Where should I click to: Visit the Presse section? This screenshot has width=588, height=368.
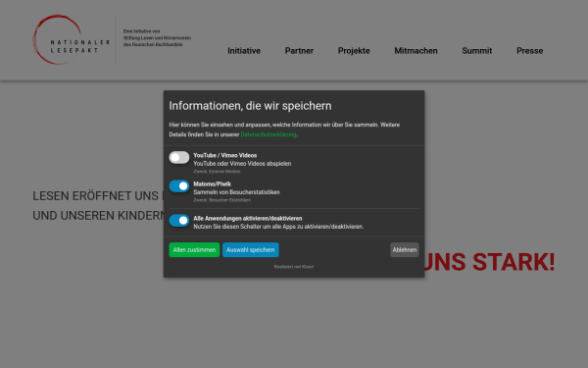click(x=529, y=51)
